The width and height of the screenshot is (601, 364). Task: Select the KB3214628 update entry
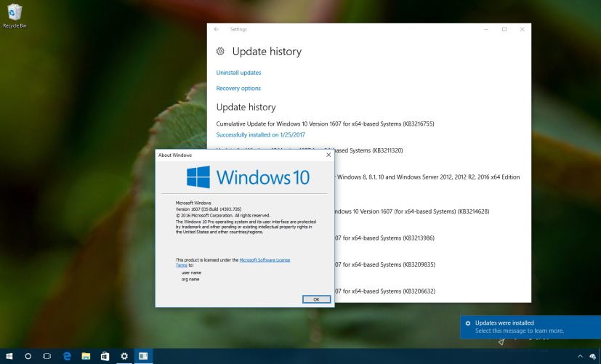pyautogui.click(x=412, y=211)
